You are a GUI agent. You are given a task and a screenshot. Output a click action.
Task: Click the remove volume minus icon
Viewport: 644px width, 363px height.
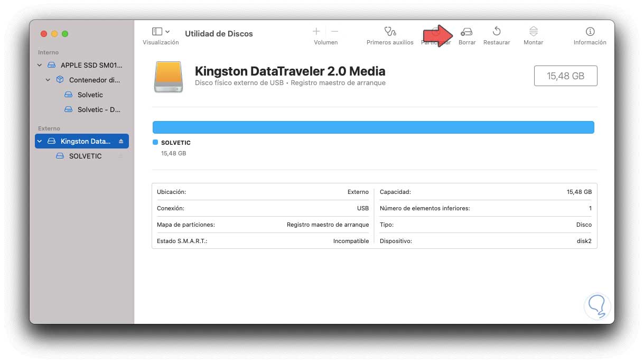click(x=334, y=32)
